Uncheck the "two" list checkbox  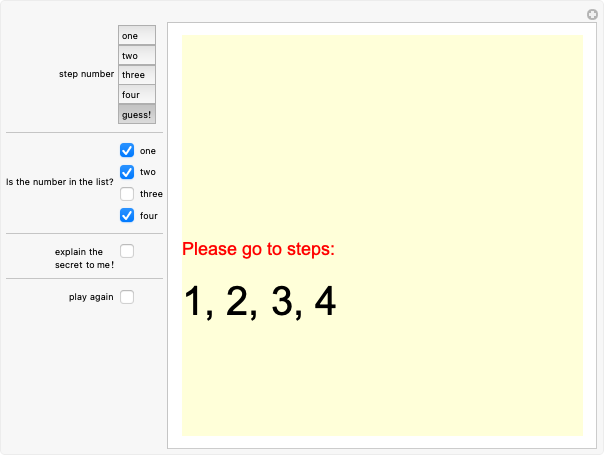tap(127, 172)
